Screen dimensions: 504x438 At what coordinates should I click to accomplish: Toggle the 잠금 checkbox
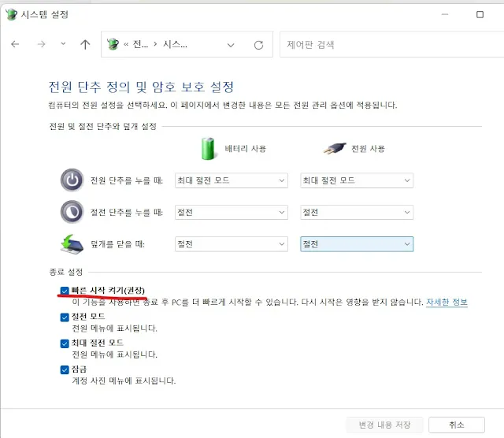[65, 369]
